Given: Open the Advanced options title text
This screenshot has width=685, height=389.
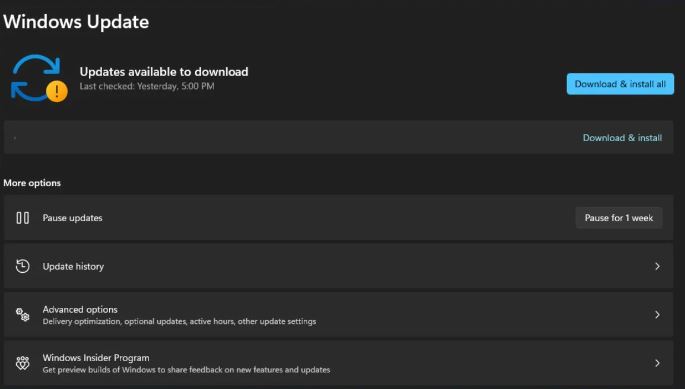Looking at the screenshot, I should pyautogui.click(x=80, y=309).
